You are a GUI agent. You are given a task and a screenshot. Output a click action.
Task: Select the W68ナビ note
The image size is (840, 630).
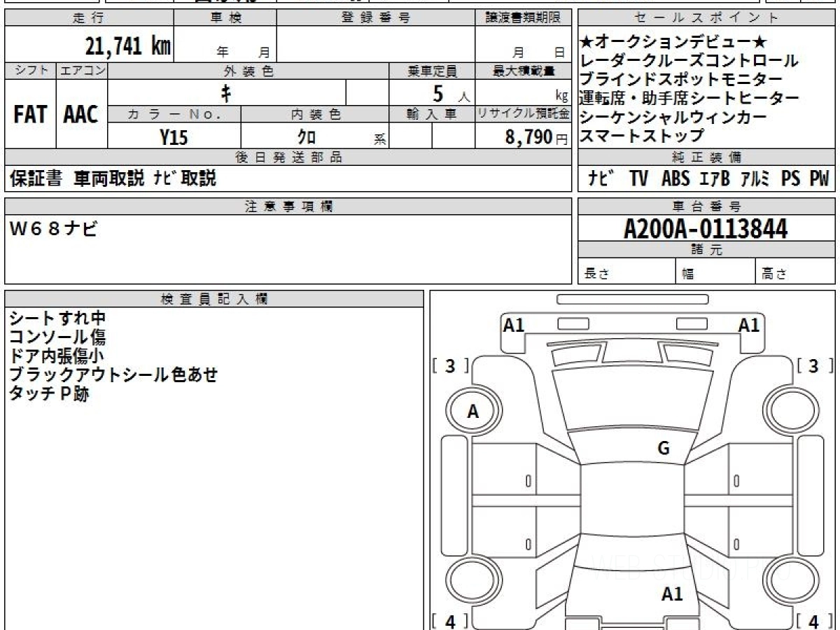tap(53, 228)
